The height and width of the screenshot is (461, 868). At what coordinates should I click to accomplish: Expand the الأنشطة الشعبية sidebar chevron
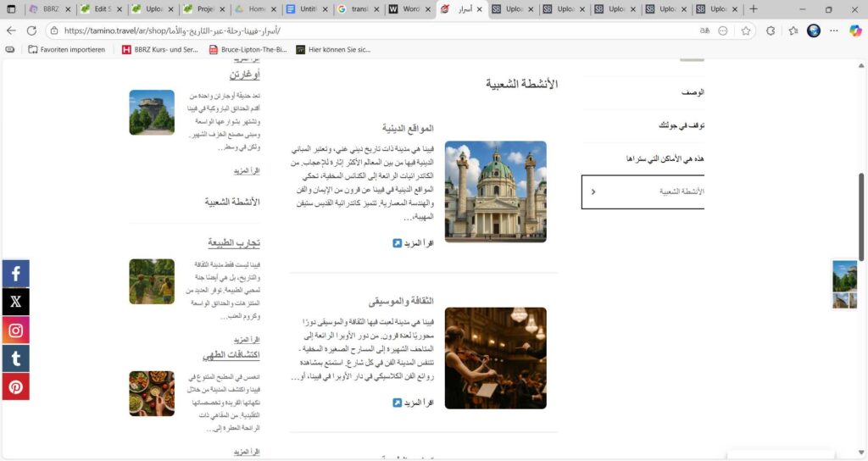pyautogui.click(x=593, y=192)
